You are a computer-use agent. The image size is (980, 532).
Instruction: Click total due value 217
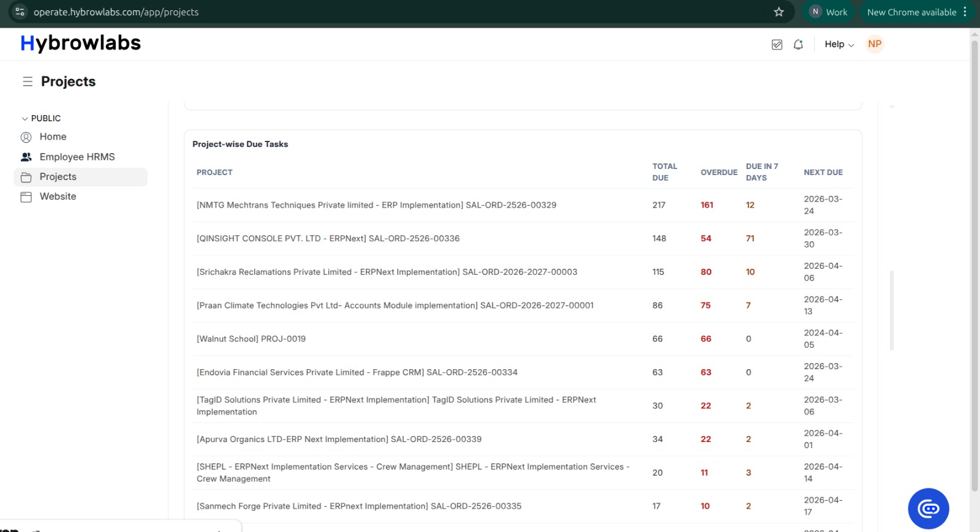[x=659, y=205]
